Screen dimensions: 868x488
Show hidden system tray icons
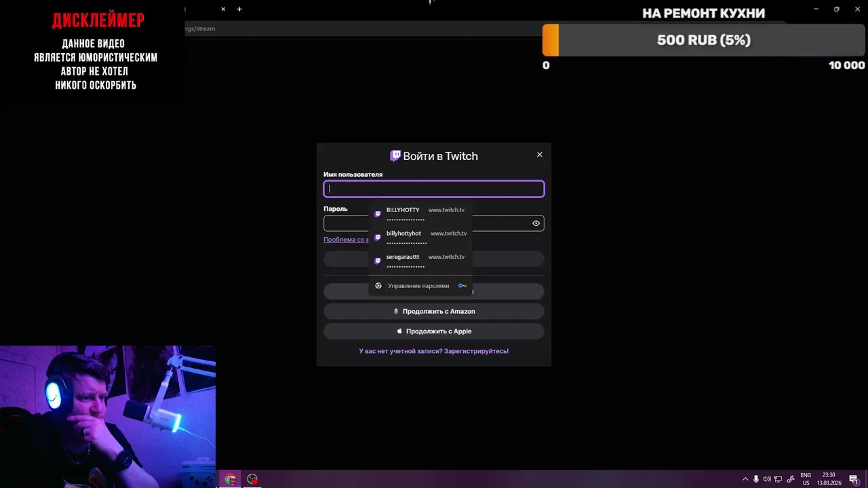(745, 479)
